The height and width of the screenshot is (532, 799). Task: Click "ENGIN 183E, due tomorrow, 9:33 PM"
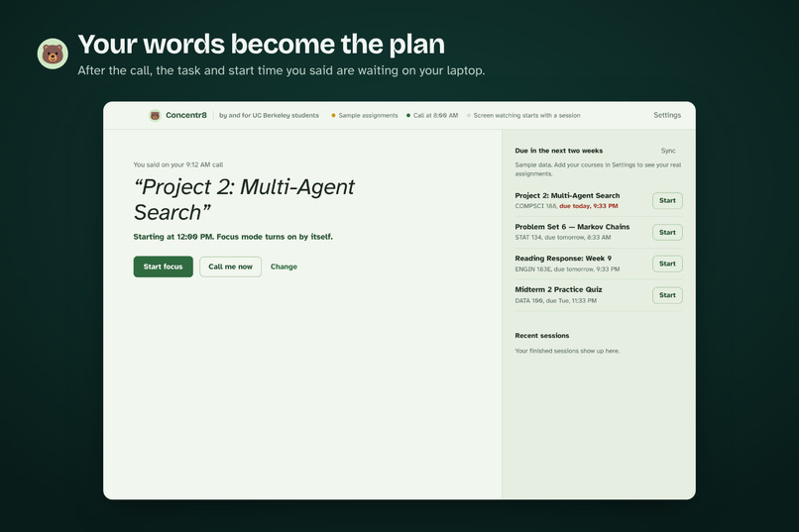[x=567, y=269]
